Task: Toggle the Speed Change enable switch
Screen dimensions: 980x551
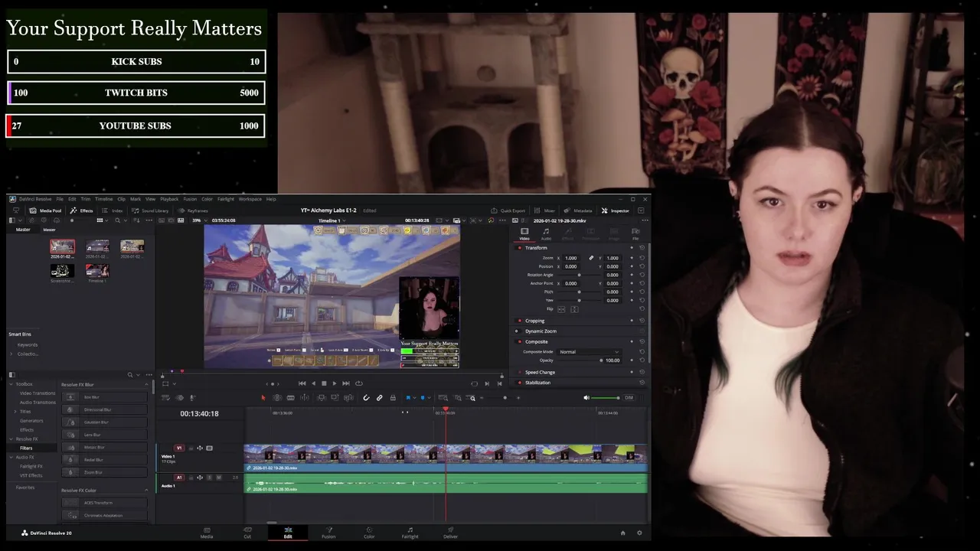Action: pos(519,372)
